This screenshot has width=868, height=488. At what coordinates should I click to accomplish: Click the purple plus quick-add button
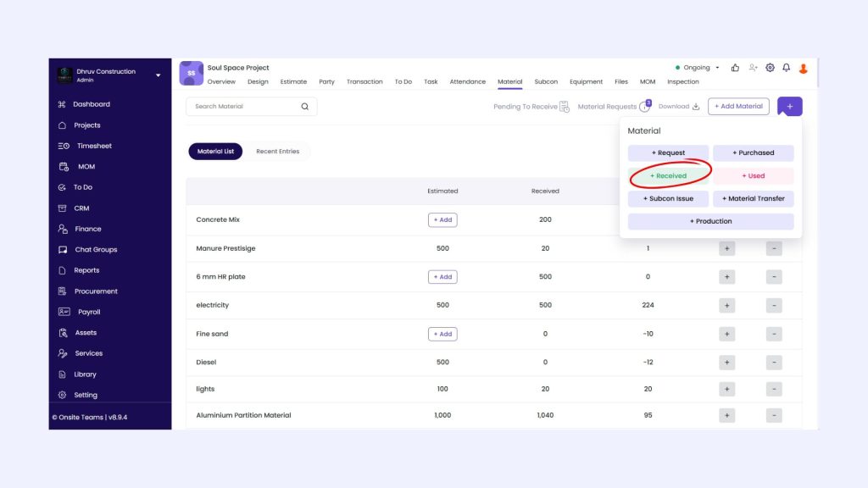click(x=789, y=106)
